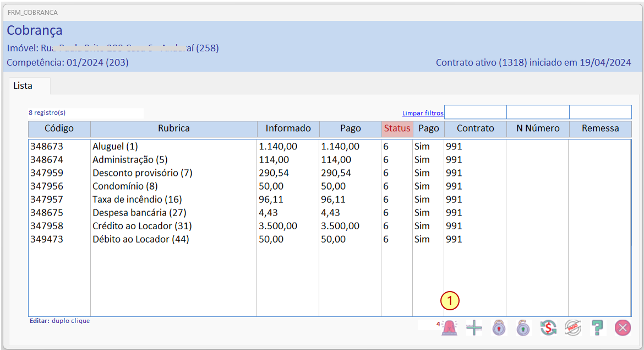Switch to the Lista tab
Image resolution: width=644 pixels, height=350 pixels.
click(x=30, y=85)
